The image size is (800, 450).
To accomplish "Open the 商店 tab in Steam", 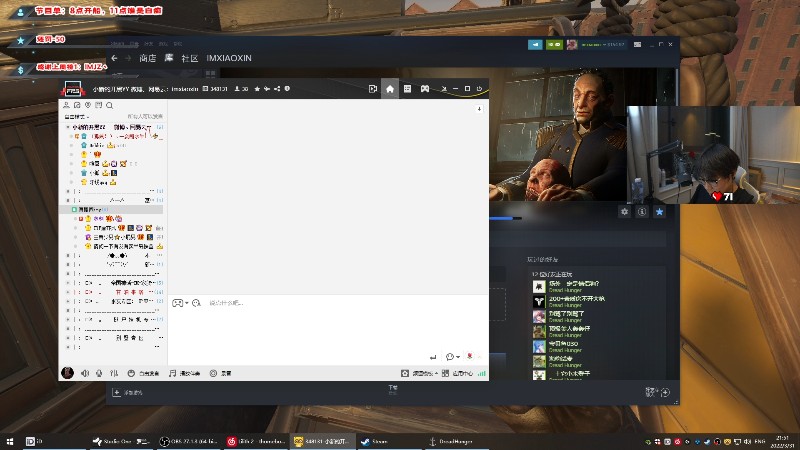I will pos(147,58).
